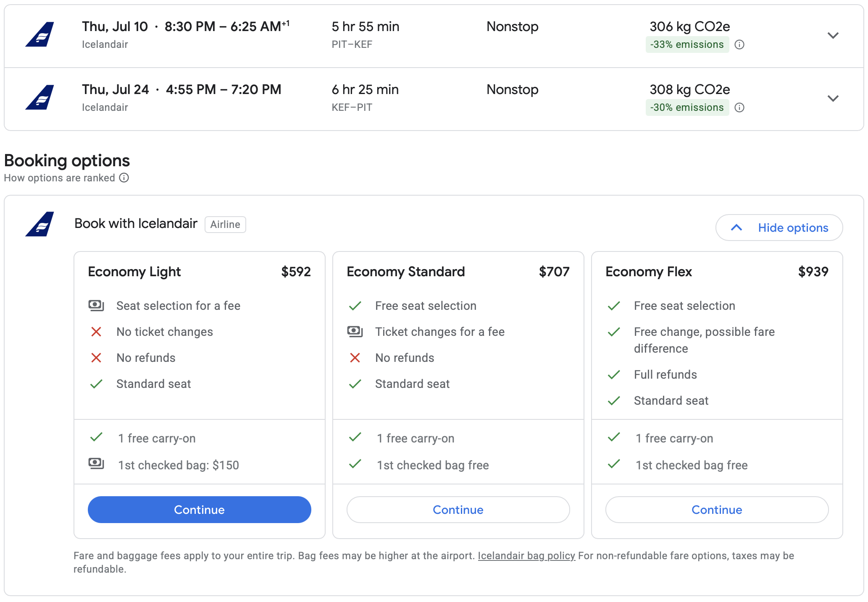
Task: Click the 5 hr 55 min duration
Action: coord(365,26)
